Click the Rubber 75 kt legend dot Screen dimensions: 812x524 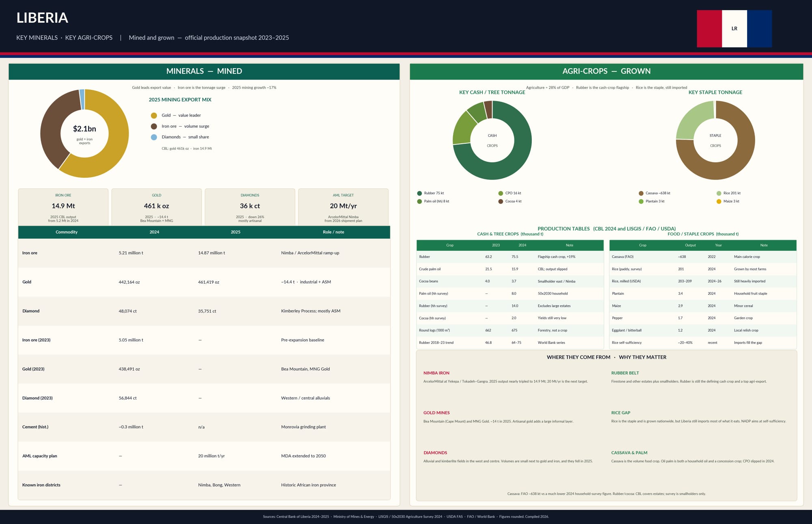pos(419,193)
